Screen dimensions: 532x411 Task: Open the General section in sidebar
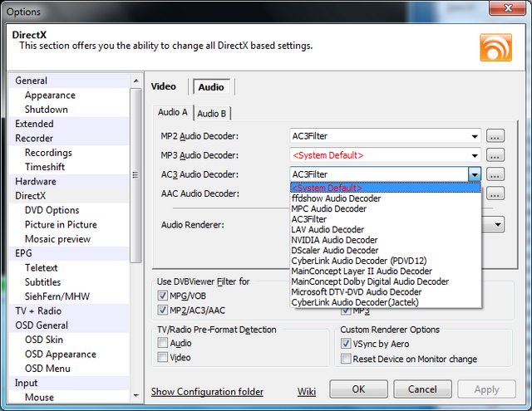coord(69,81)
